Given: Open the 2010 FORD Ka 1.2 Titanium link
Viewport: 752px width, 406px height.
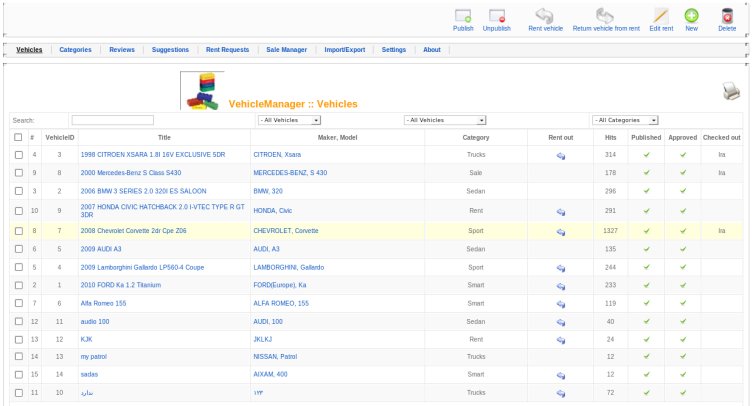Looking at the screenshot, I should click(x=120, y=285).
